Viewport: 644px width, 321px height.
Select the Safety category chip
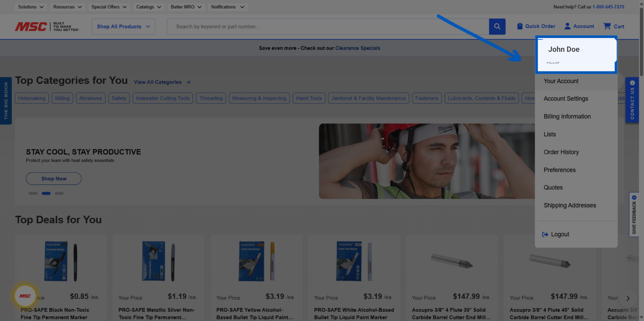(x=119, y=98)
